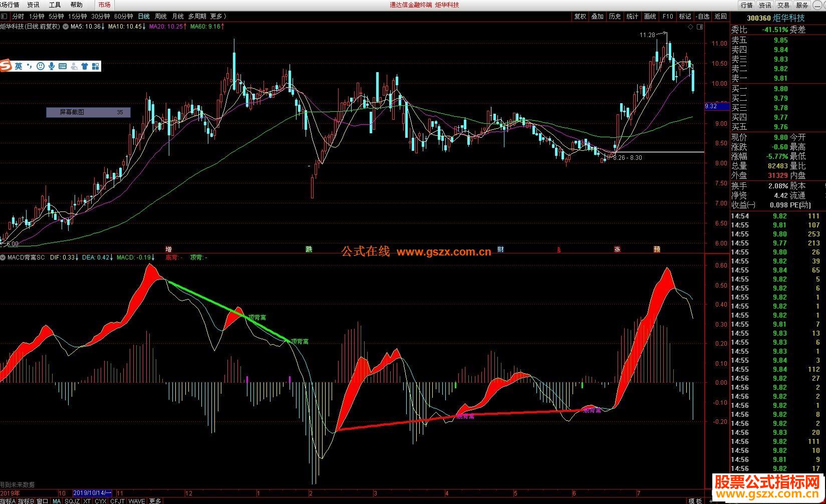The height and width of the screenshot is (504, 826).
Task: Click the Sogou S logo icon
Action: [6, 66]
